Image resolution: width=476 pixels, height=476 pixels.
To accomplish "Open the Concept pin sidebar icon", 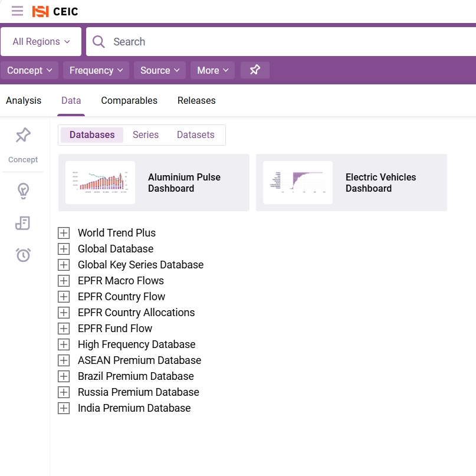I will [x=23, y=136].
